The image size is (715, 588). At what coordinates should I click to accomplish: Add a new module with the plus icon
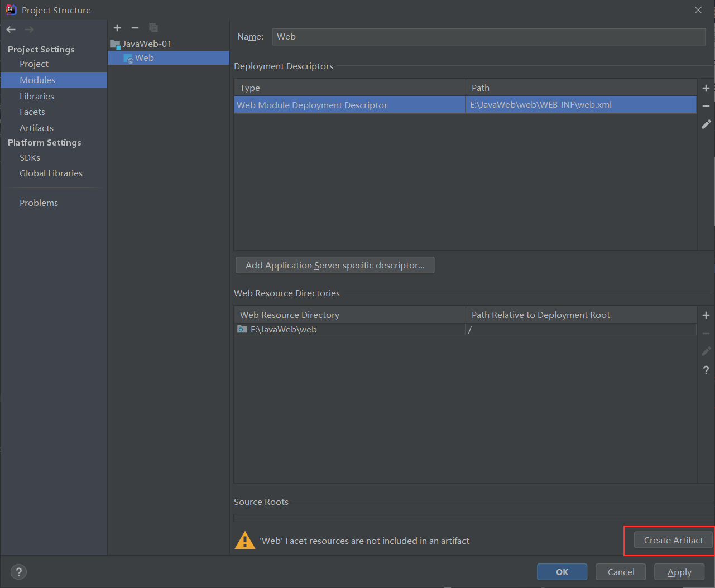(x=117, y=28)
